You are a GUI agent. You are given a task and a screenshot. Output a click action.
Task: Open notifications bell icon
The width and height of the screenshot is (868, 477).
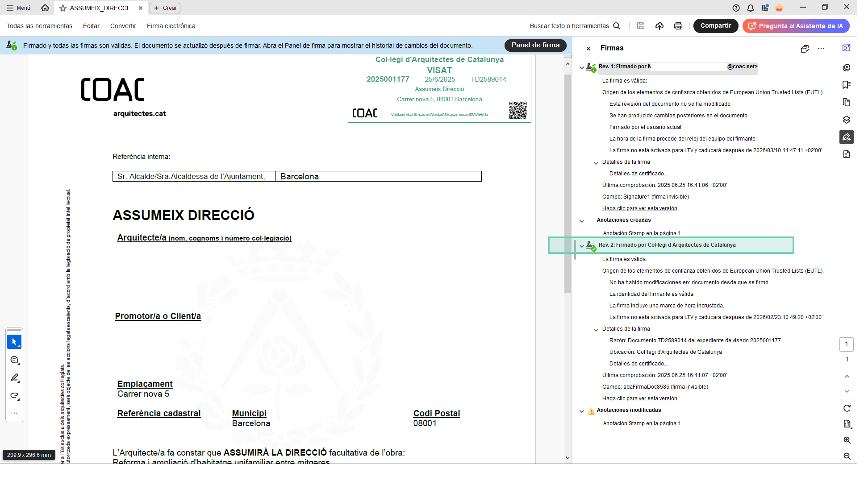[751, 8]
